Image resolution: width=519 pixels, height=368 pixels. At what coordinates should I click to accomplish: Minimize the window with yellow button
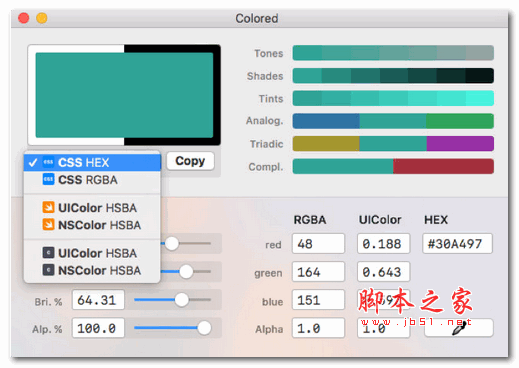pos(42,18)
